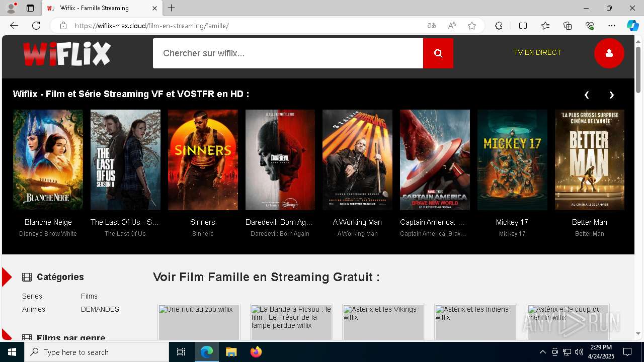
Task: Open the translate page icon
Action: pos(432,26)
